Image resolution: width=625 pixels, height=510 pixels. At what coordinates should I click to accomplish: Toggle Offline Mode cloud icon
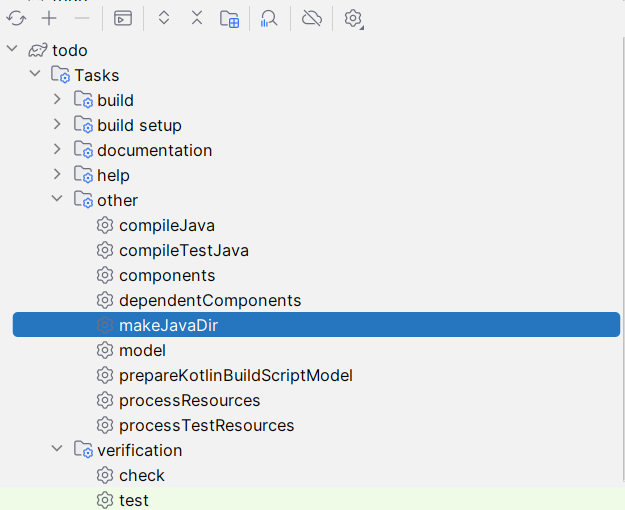(x=312, y=18)
